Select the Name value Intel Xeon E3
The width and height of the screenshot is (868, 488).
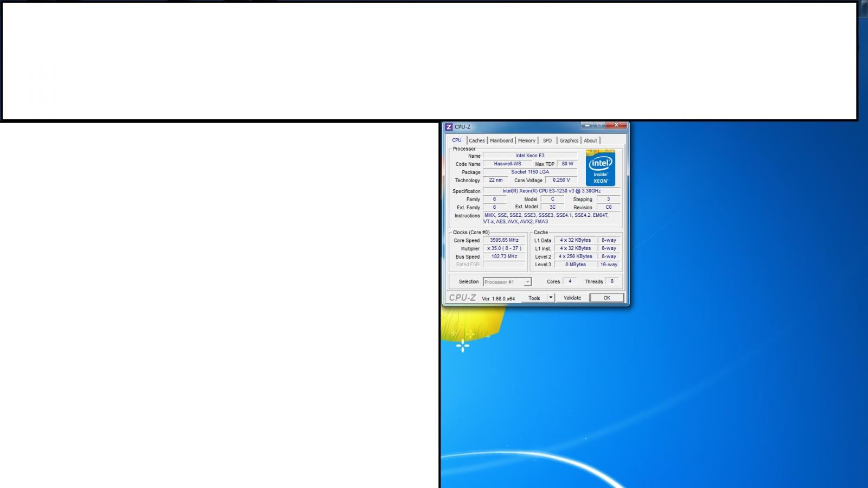[530, 156]
